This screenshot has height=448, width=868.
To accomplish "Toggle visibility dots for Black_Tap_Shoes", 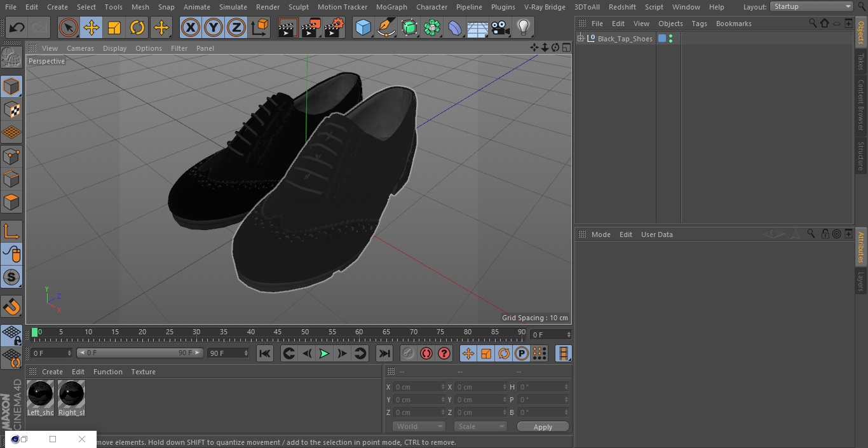I will click(670, 39).
